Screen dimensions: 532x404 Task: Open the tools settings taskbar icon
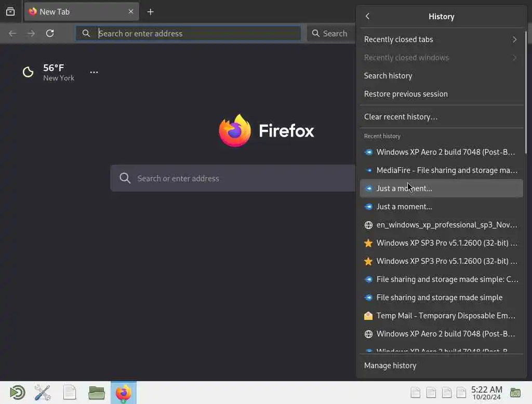[x=43, y=393]
